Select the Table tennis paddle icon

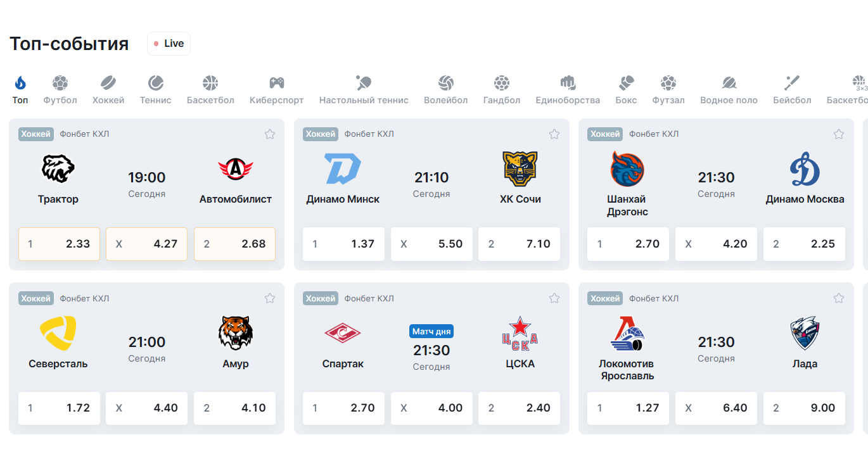[364, 83]
